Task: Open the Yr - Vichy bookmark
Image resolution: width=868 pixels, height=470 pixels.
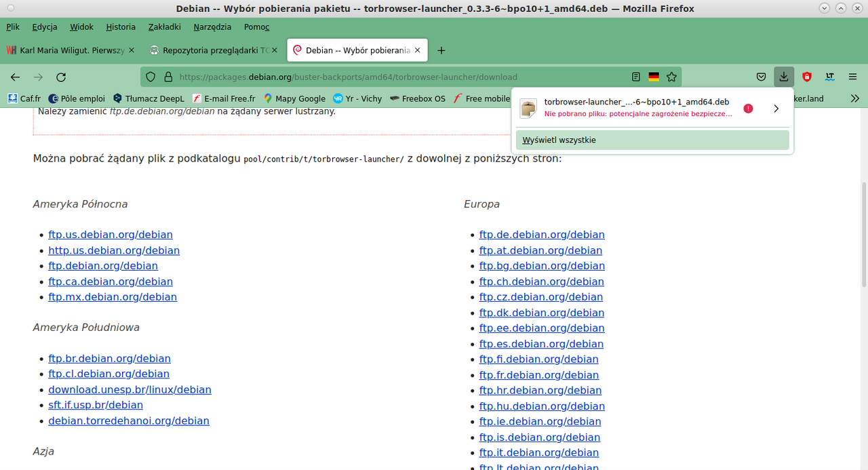Action: [358, 98]
